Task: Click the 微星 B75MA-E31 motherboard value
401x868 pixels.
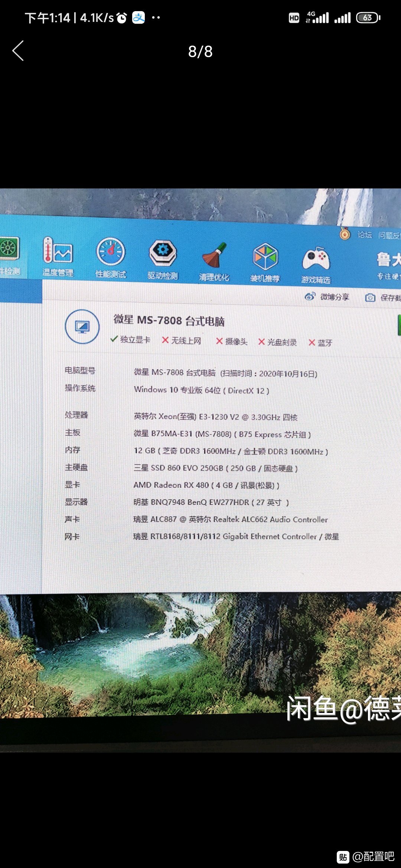Action: click(x=222, y=434)
